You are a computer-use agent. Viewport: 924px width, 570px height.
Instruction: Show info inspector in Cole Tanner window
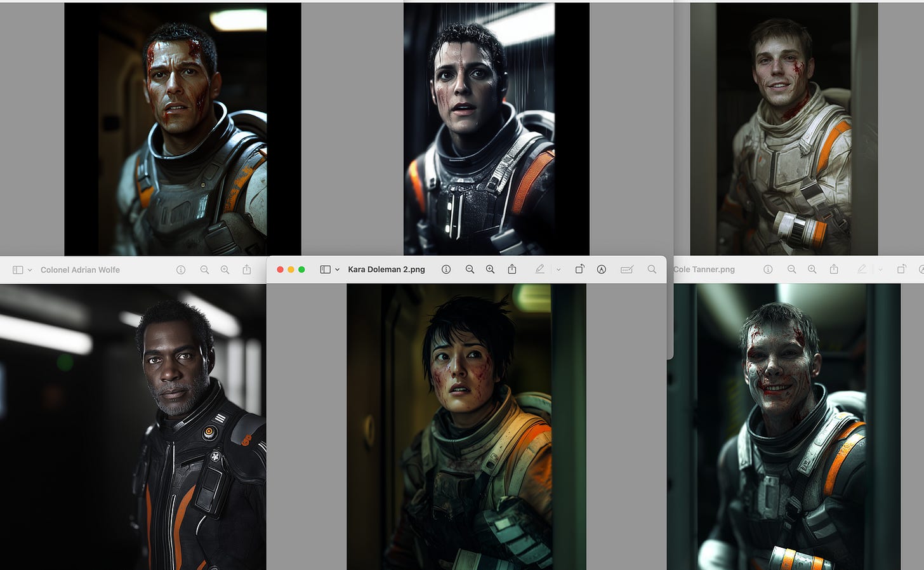(x=768, y=270)
